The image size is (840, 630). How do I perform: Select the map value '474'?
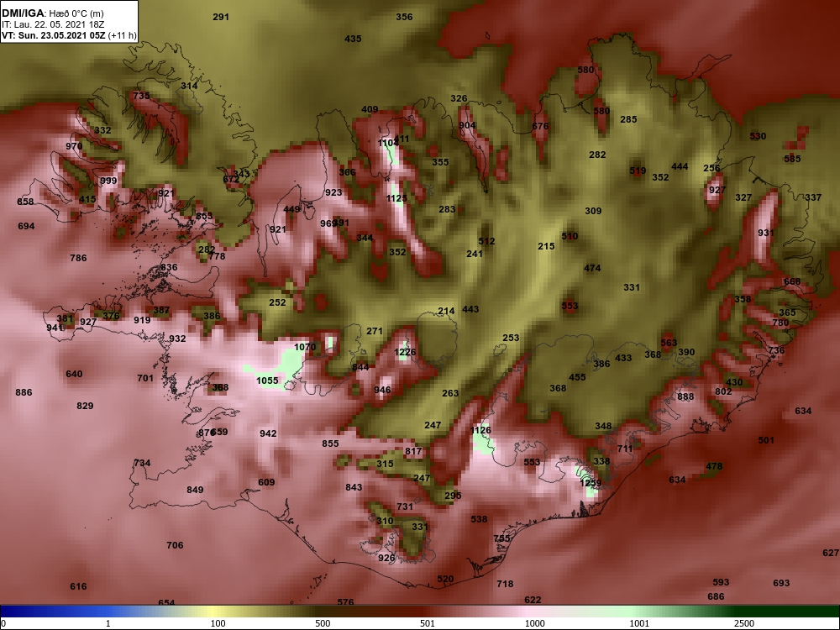point(592,268)
